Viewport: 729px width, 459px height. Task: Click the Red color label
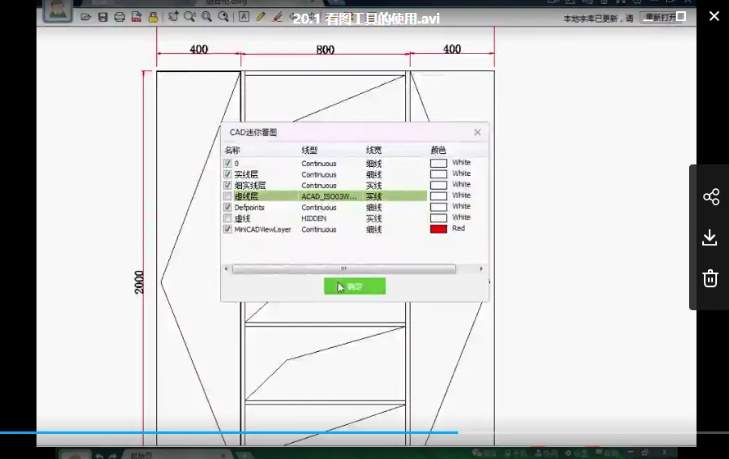tap(458, 228)
